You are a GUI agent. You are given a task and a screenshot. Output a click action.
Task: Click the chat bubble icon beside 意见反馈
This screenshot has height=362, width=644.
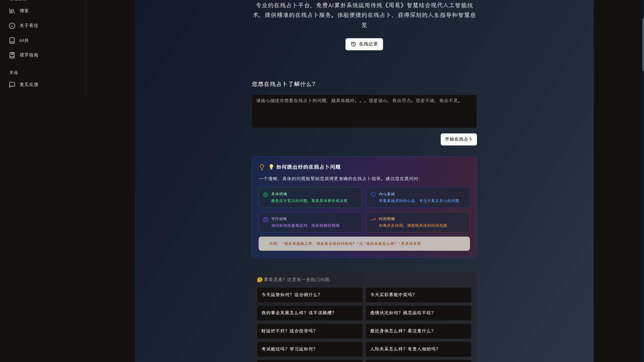coord(12,85)
